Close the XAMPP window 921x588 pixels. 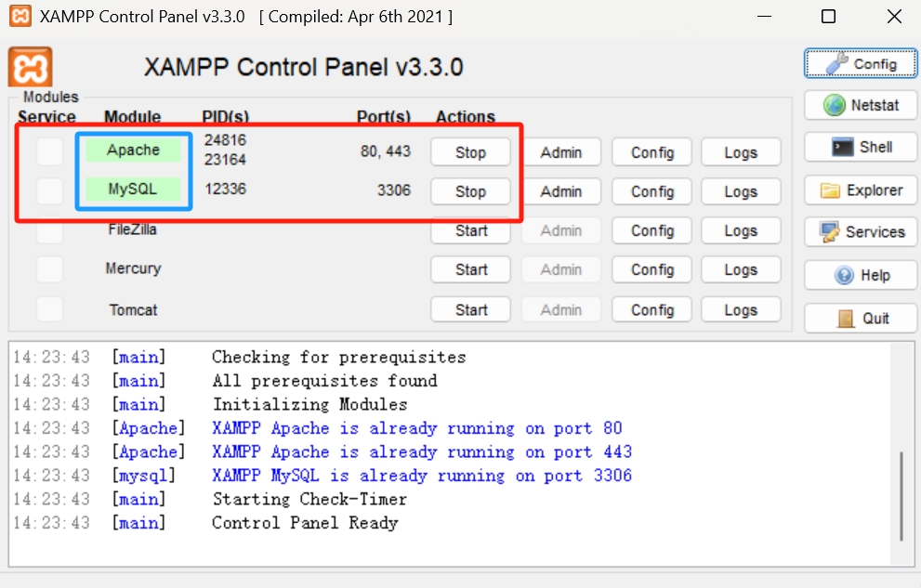(894, 17)
